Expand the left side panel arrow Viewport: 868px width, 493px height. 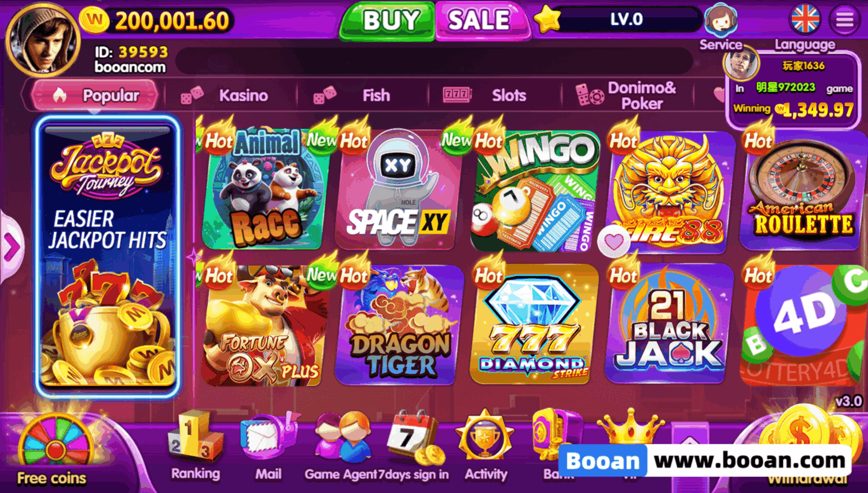coord(11,248)
